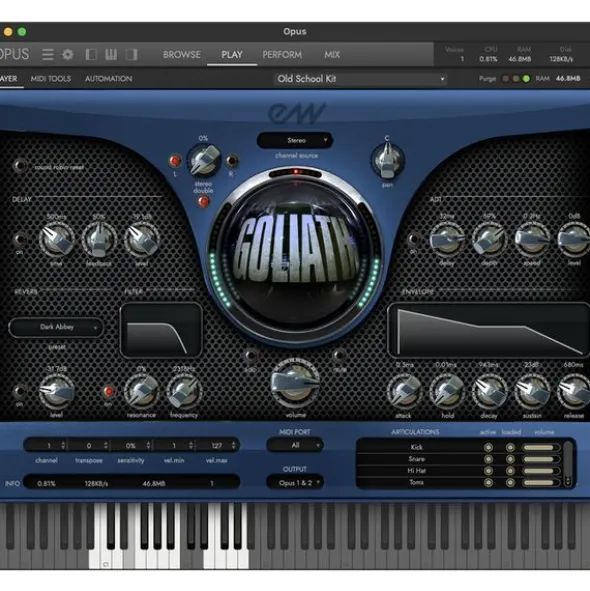The image size is (590, 591).
Task: Toggle the stereo double on light
Action: [204, 202]
